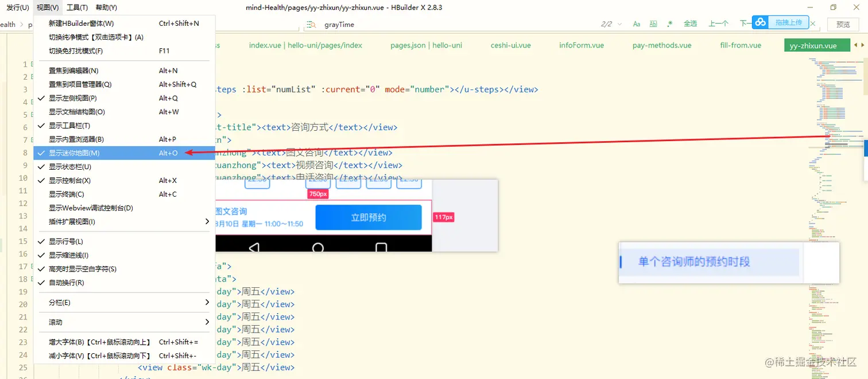Viewport: 868px width, 379px height.
Task: Toggle 显示状态栏(U) option
Action: pyautogui.click(x=124, y=167)
